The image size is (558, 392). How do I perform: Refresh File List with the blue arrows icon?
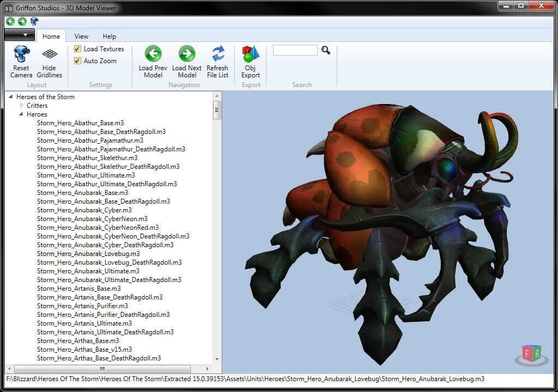[218, 54]
